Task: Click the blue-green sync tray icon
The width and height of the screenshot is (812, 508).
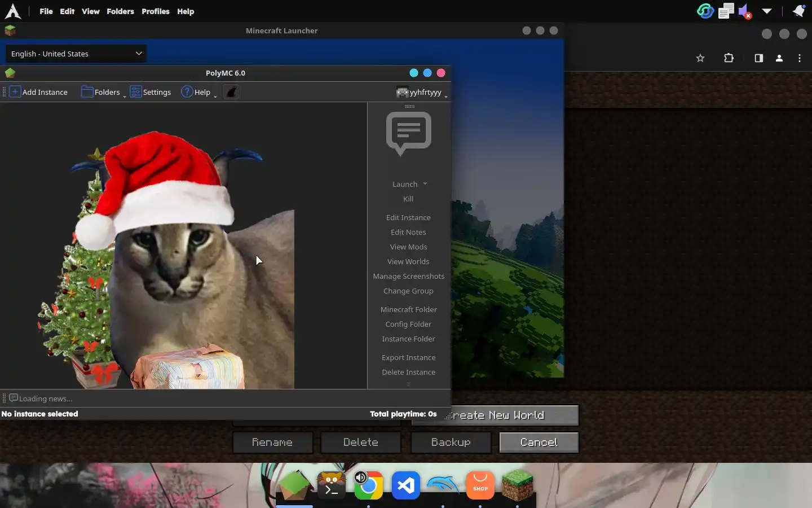Action: [x=705, y=11]
